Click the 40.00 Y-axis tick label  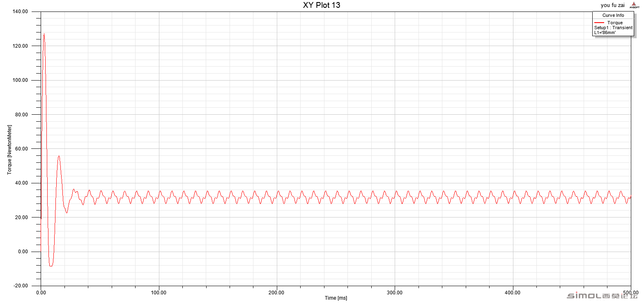coord(21,183)
